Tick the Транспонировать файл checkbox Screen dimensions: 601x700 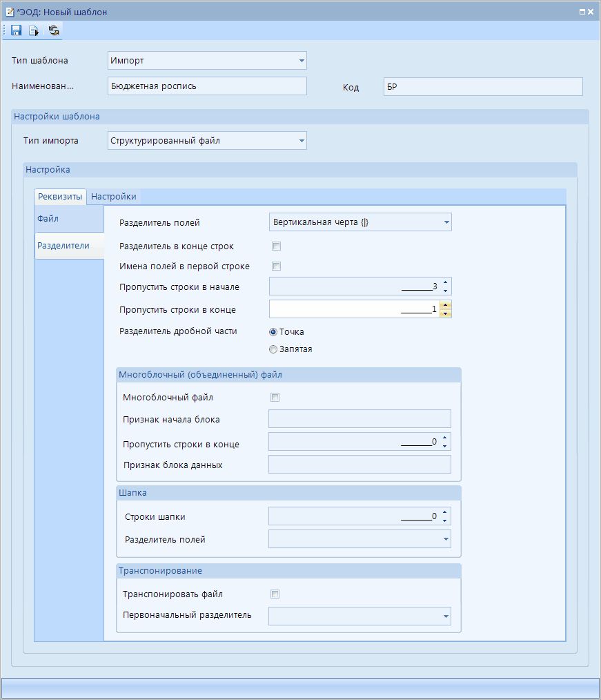click(x=275, y=594)
